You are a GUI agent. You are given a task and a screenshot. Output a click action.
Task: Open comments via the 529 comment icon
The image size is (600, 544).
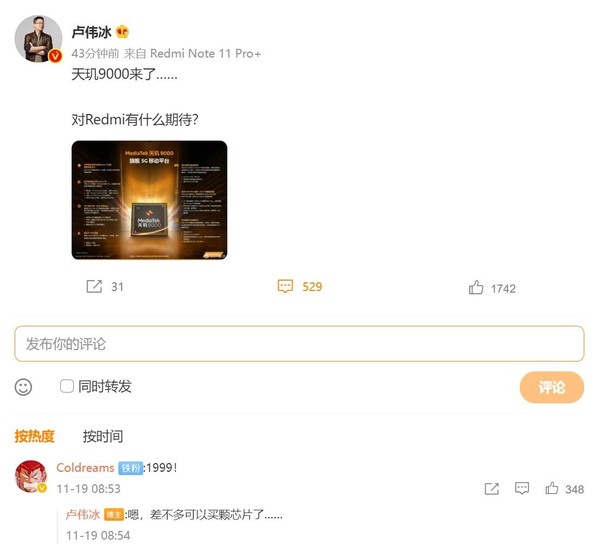285,286
